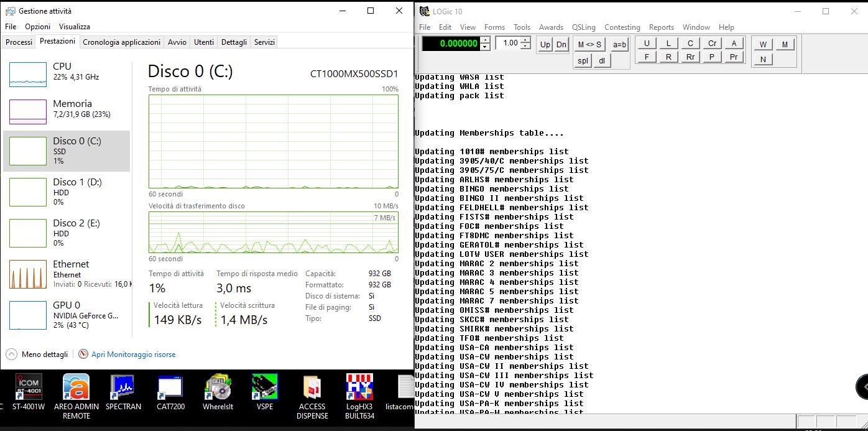Open the QSLing menu
Image resolution: width=868 pixels, height=431 pixels.
(583, 27)
